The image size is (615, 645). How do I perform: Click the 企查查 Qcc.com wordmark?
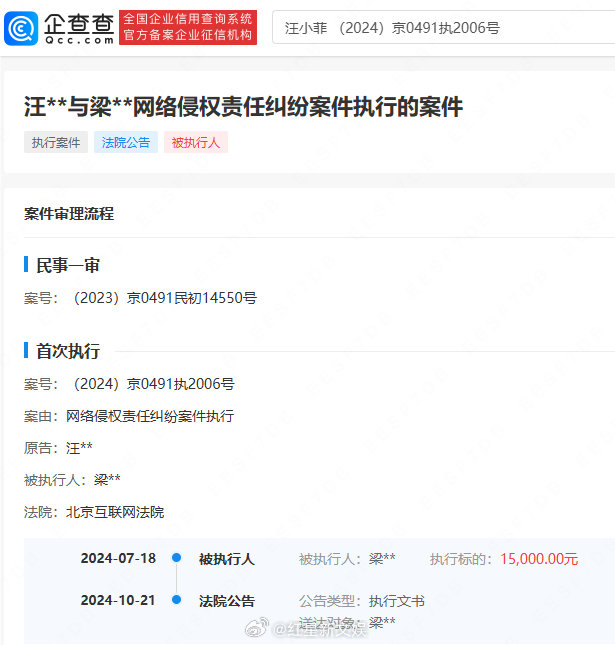point(79,28)
